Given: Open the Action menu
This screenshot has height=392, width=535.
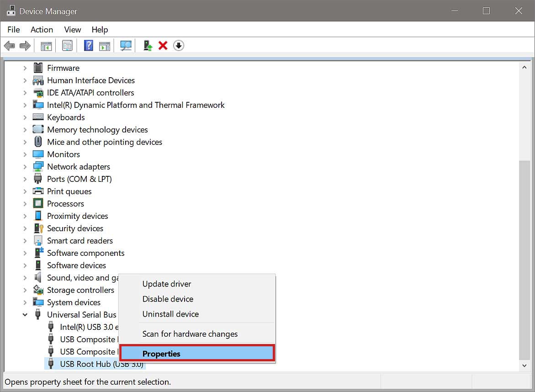Looking at the screenshot, I should (x=42, y=30).
